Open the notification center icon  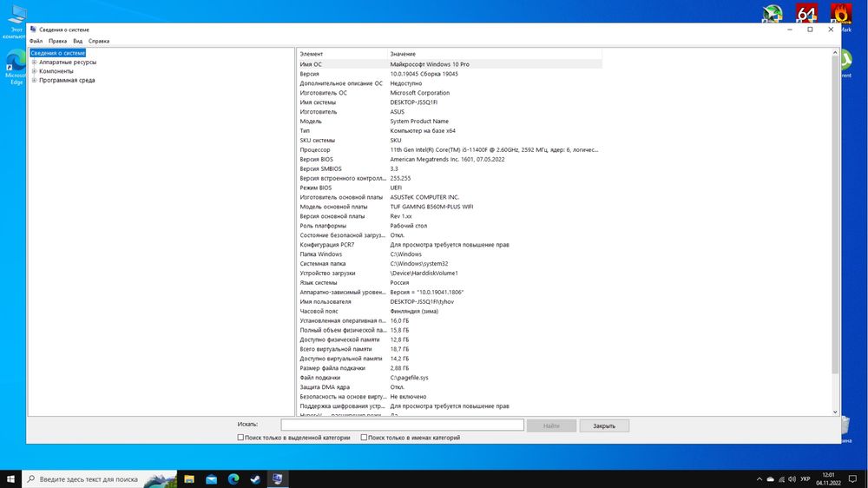853,479
